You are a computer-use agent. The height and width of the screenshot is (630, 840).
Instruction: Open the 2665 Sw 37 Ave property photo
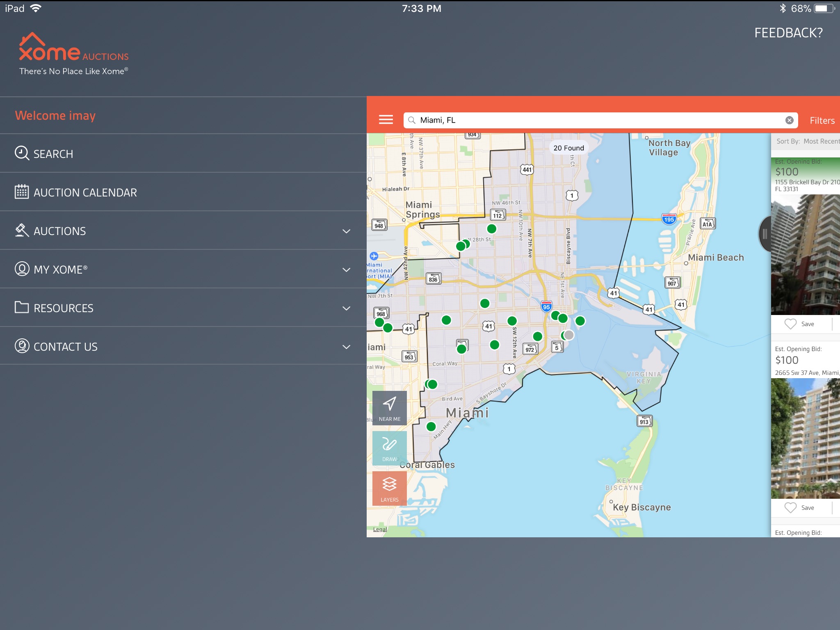(806, 438)
